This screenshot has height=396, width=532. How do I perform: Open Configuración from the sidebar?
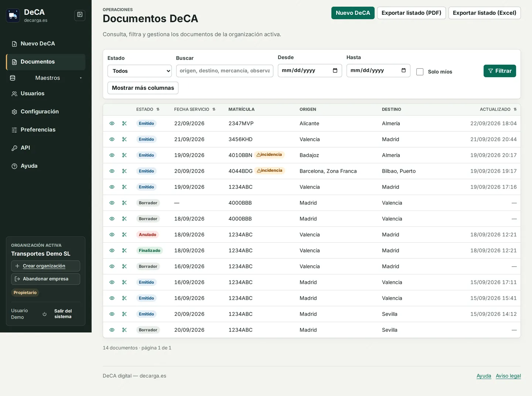[46, 112]
